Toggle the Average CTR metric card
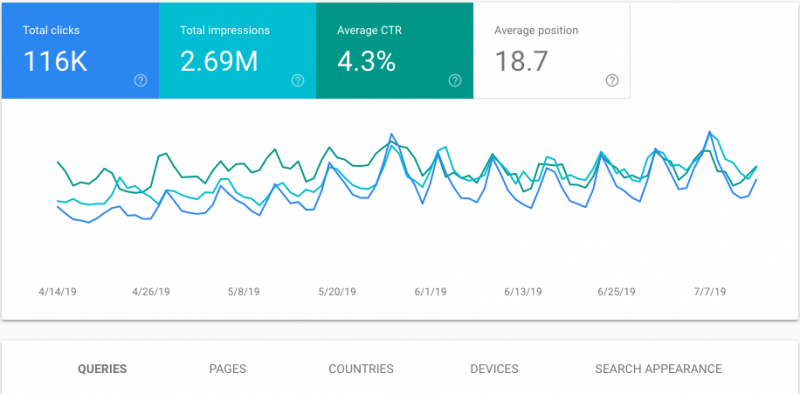Viewport: 800px width, 394px height. pyautogui.click(x=395, y=51)
